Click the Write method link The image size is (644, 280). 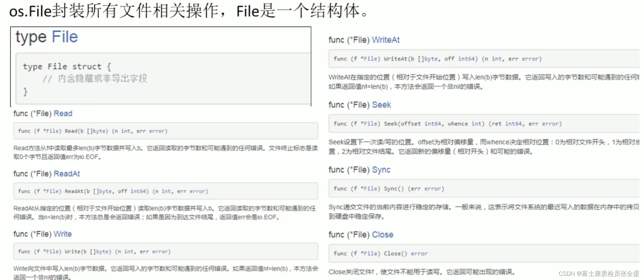[62, 234]
